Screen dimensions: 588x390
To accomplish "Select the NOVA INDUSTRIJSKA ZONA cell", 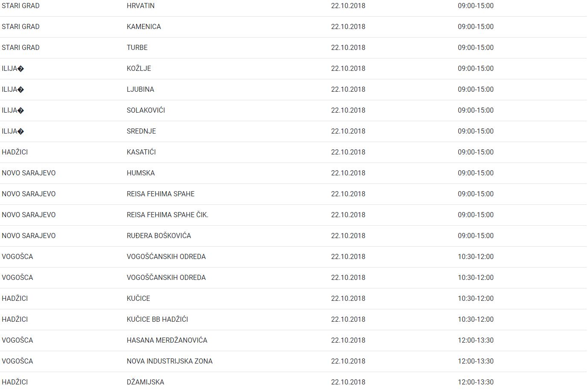I will [x=169, y=361].
